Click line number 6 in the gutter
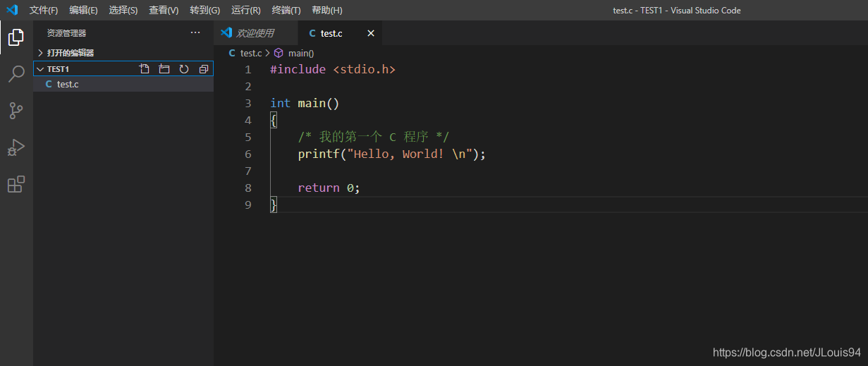The height and width of the screenshot is (366, 868). point(247,154)
